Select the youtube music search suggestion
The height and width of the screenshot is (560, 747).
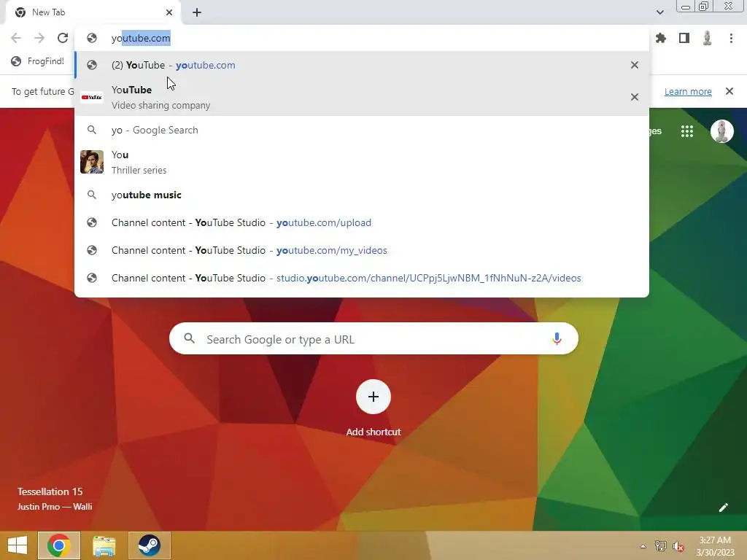pyautogui.click(x=362, y=195)
